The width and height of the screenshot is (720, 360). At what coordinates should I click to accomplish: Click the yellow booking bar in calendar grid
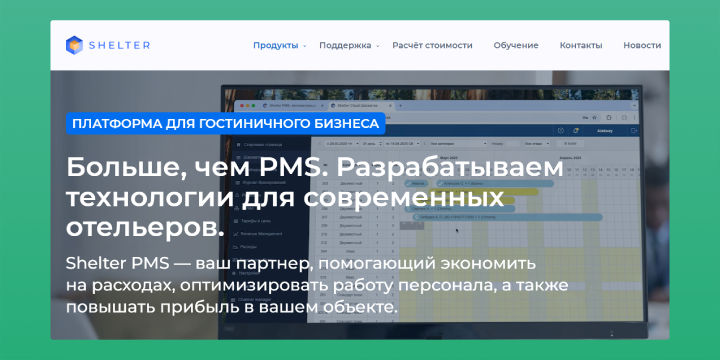[483, 192]
